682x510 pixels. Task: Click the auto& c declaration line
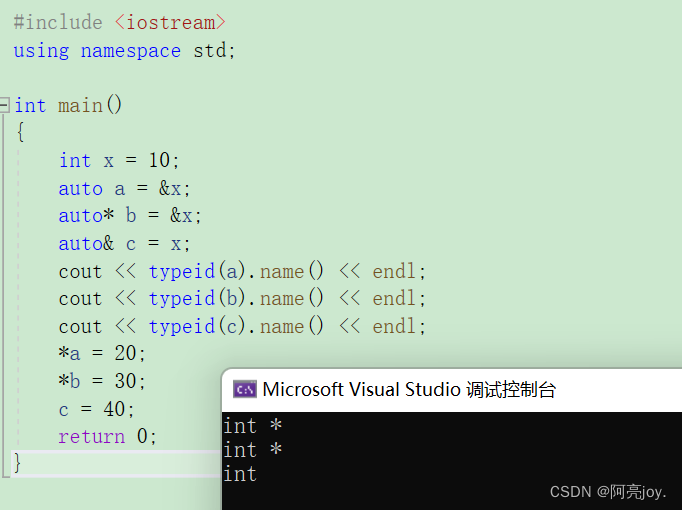point(124,243)
